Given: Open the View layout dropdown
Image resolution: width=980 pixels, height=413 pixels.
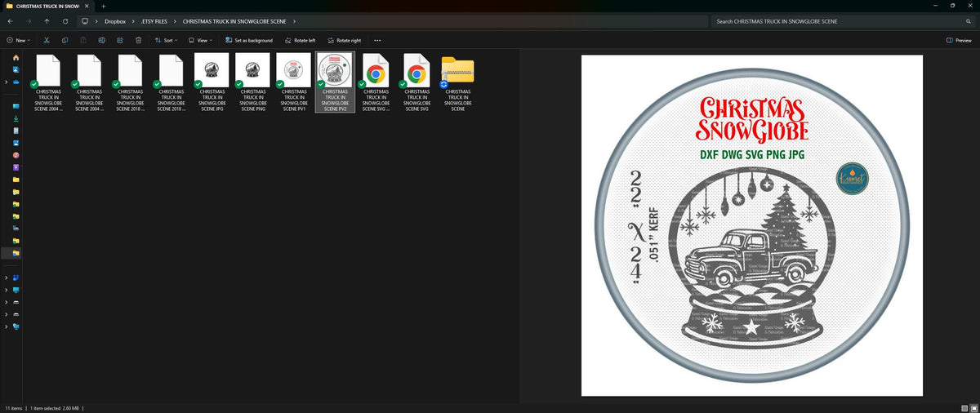Looking at the screenshot, I should pos(200,40).
